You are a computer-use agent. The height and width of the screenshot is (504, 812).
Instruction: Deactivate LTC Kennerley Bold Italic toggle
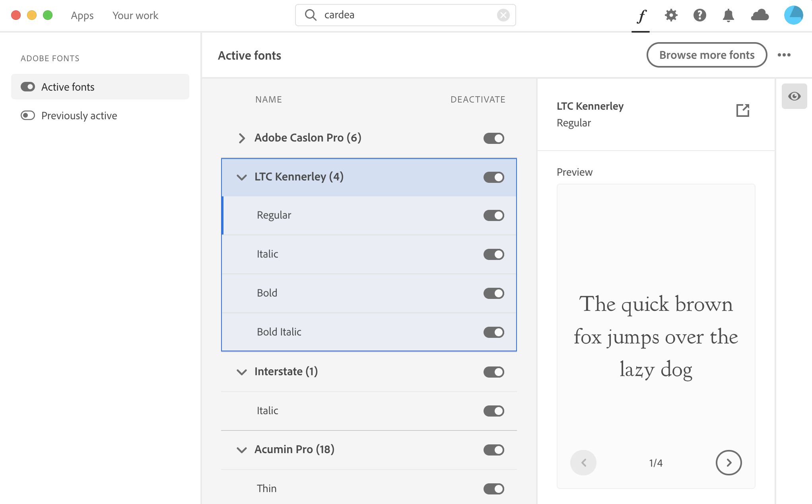click(493, 332)
